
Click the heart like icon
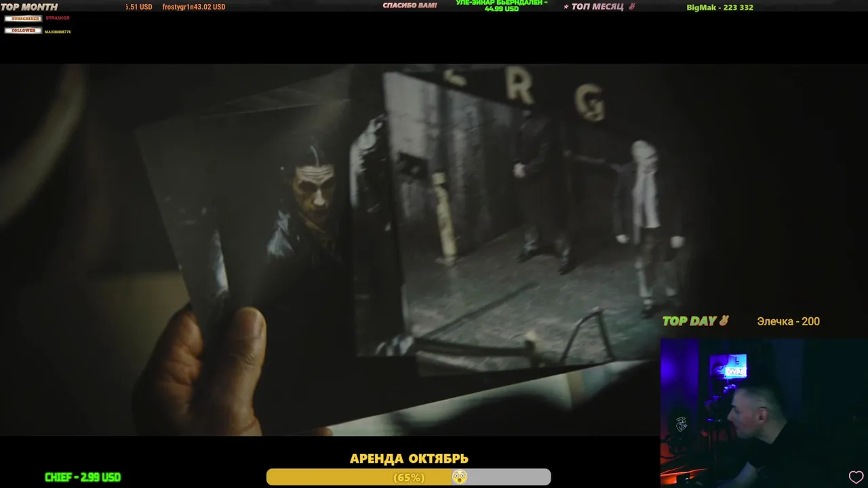856,477
